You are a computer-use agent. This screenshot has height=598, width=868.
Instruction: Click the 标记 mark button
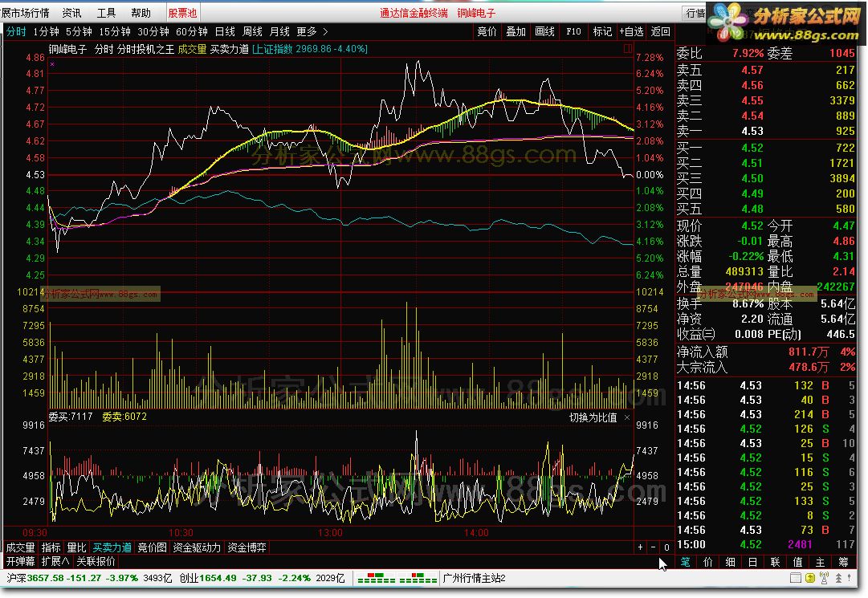click(x=602, y=31)
